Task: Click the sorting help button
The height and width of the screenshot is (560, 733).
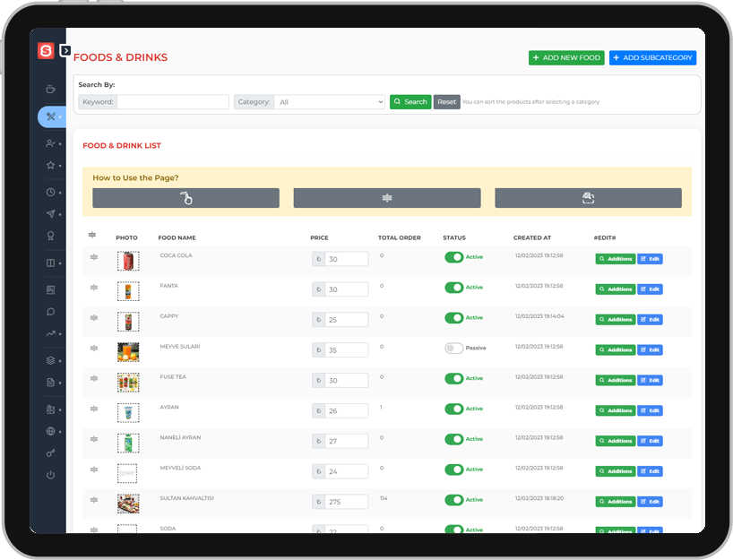Action: (x=387, y=198)
